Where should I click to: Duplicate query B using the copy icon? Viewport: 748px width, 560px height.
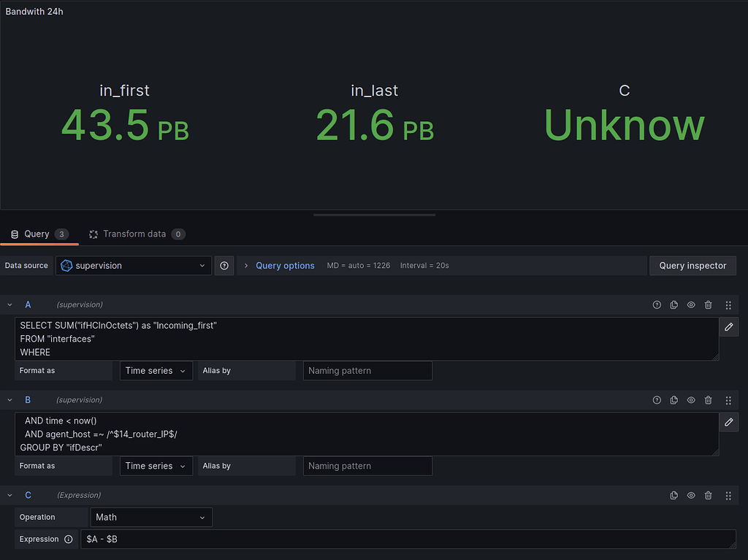pos(673,400)
